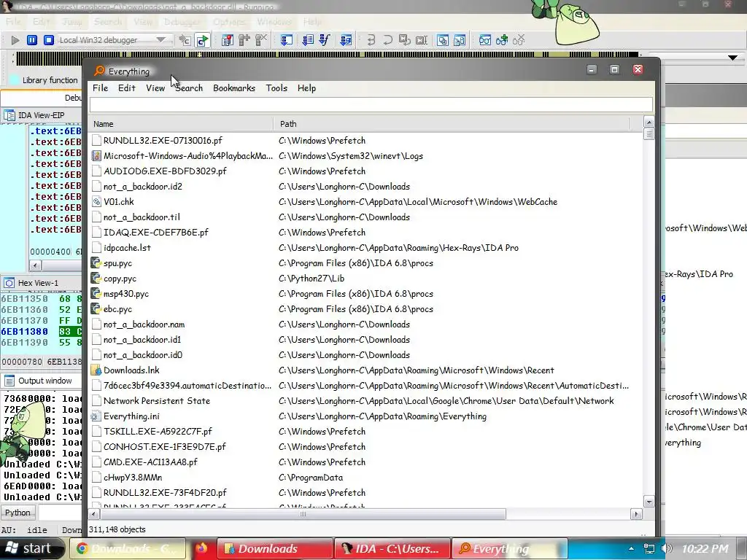
Task: Sort results by Name column header
Action: (x=181, y=124)
